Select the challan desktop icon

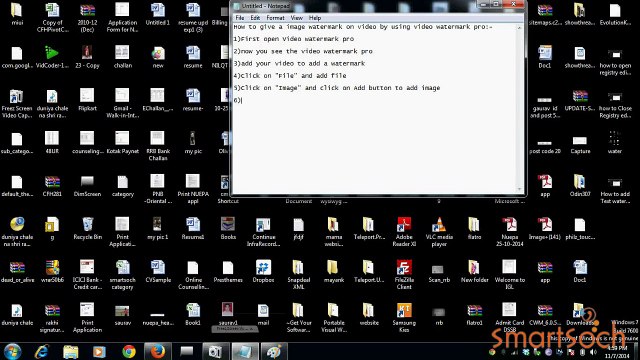(122, 58)
